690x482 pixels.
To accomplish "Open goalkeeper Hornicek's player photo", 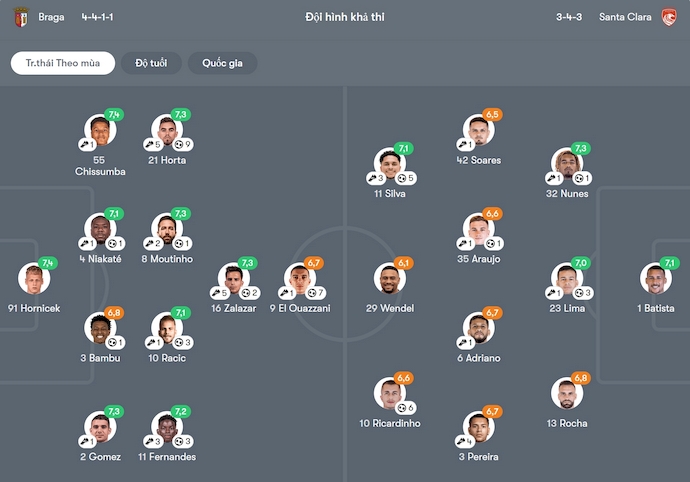I will (33, 279).
